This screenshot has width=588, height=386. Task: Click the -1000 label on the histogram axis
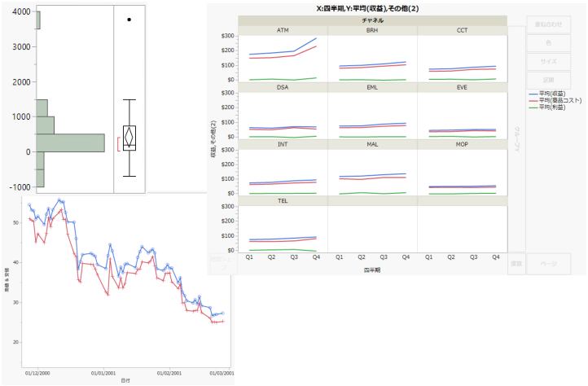(20, 186)
